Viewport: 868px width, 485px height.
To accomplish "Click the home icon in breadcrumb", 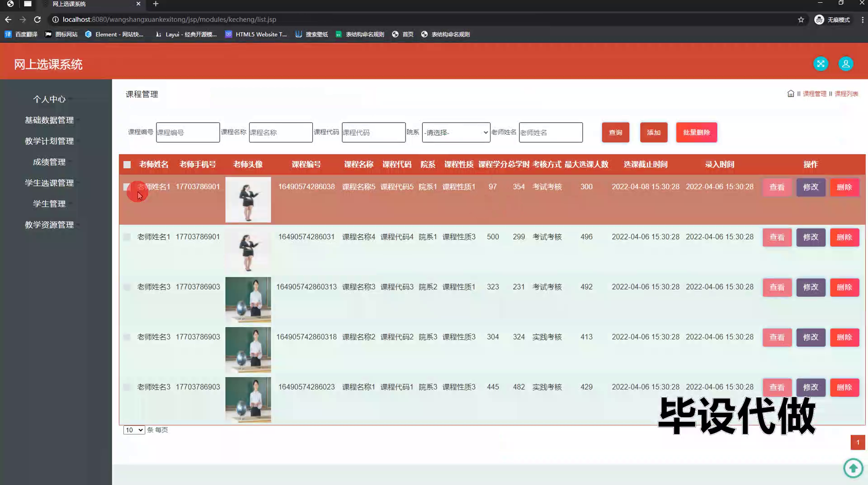I will point(791,94).
